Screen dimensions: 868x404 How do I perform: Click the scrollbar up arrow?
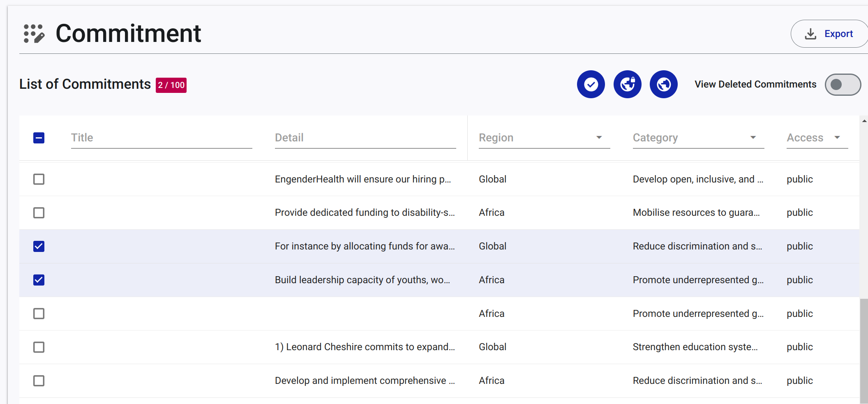(x=864, y=121)
